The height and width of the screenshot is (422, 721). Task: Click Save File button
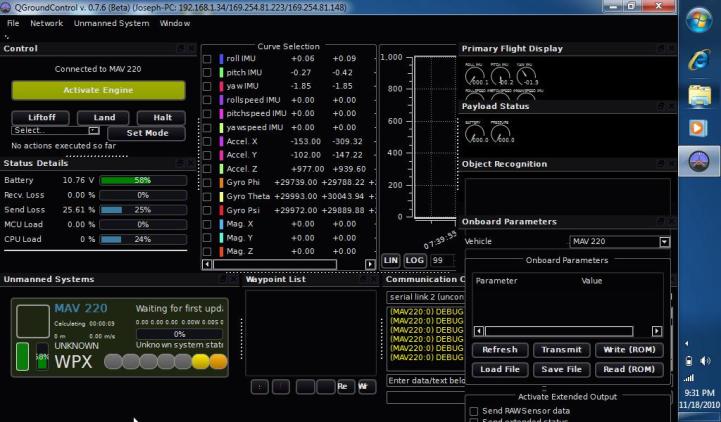coord(561,370)
